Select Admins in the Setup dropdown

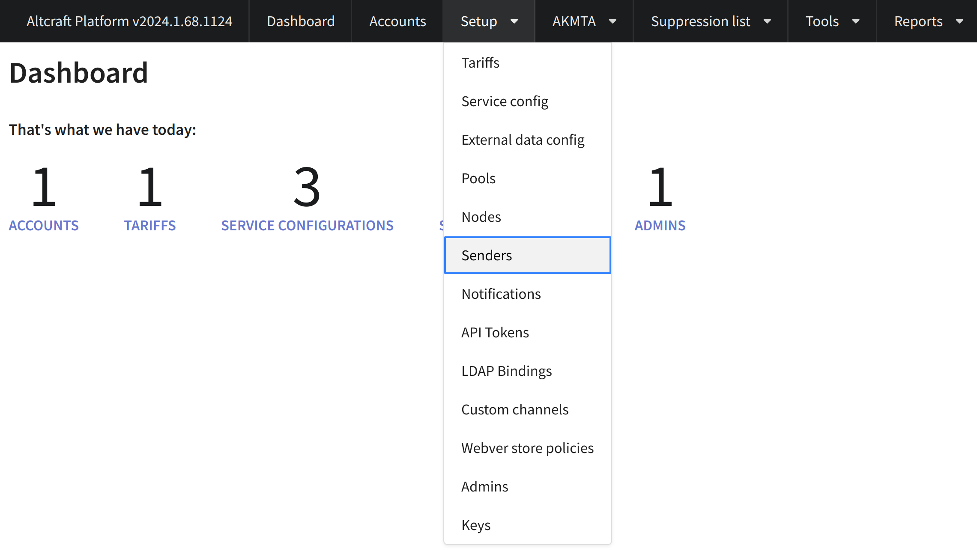527,486
